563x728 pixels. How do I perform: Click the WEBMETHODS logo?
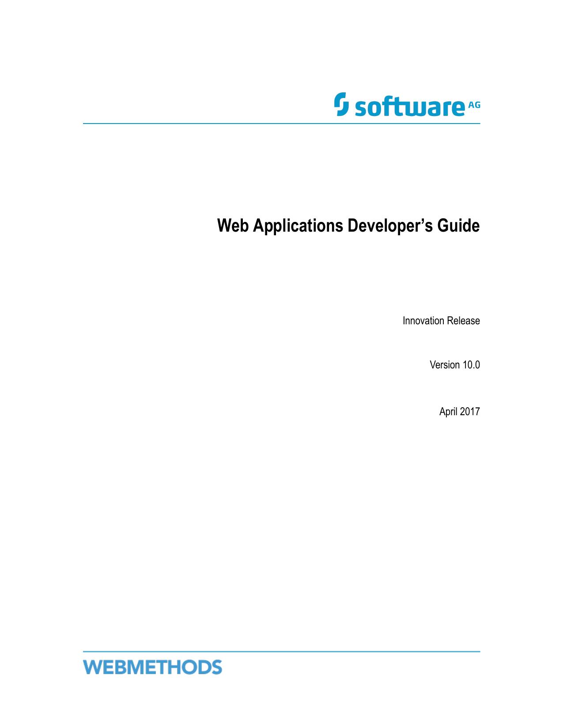[152, 667]
